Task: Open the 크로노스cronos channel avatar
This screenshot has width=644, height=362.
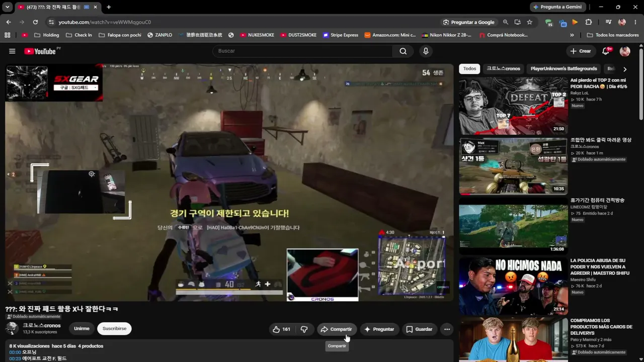Action: tap(12, 329)
